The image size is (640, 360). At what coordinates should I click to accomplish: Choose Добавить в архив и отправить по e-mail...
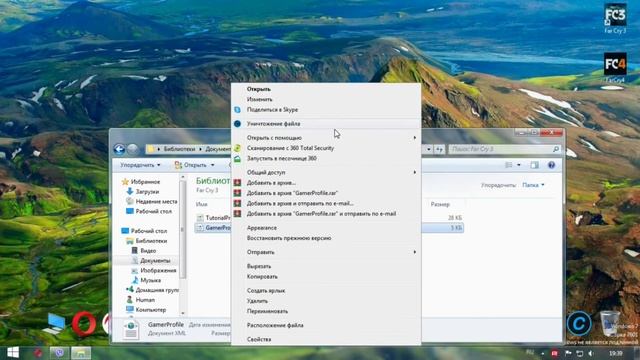pyautogui.click(x=326, y=203)
